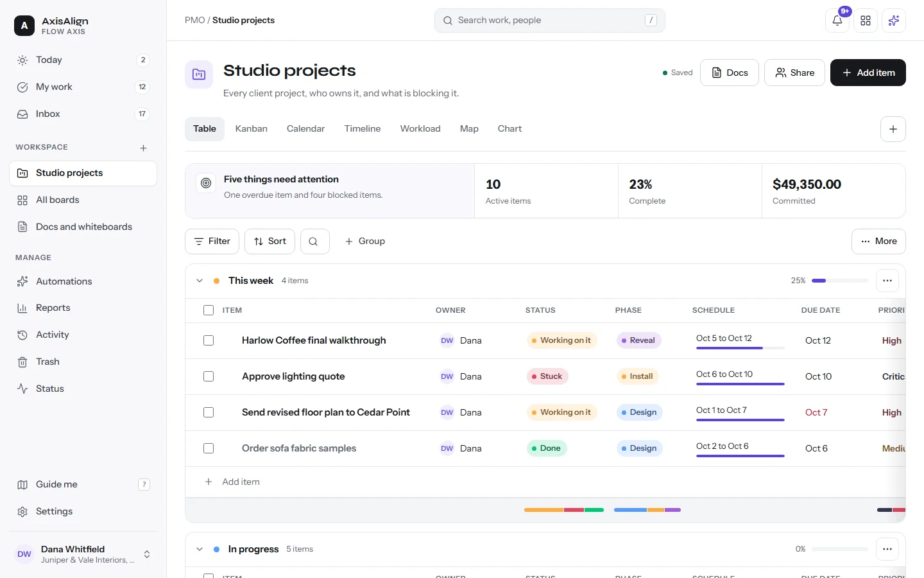The height and width of the screenshot is (578, 924).
Task: Collapse the In progress group
Action: [x=200, y=549]
